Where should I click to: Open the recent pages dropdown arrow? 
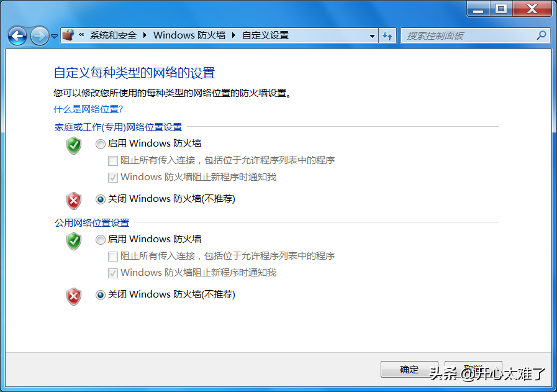point(55,36)
